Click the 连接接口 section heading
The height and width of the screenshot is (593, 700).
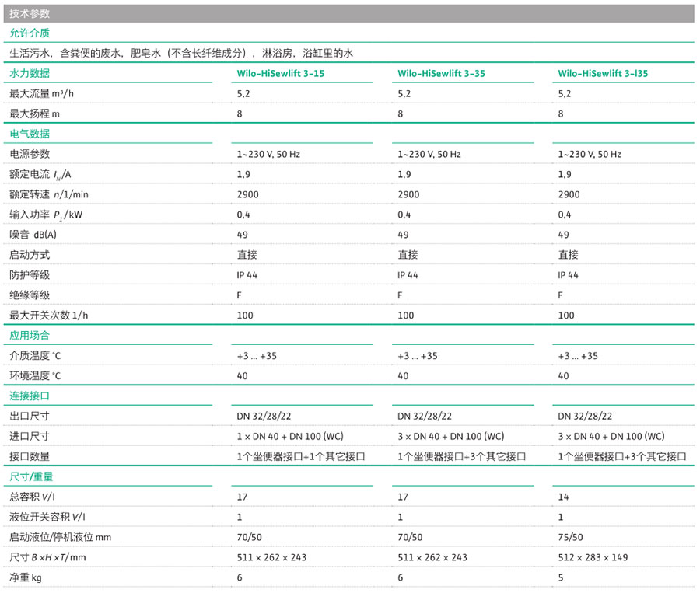30,396
